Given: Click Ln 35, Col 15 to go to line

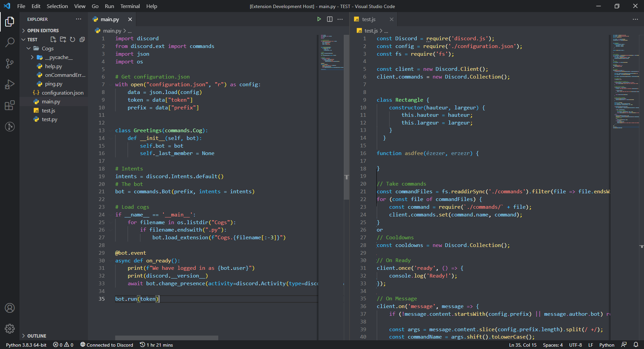Looking at the screenshot, I should point(523,345).
